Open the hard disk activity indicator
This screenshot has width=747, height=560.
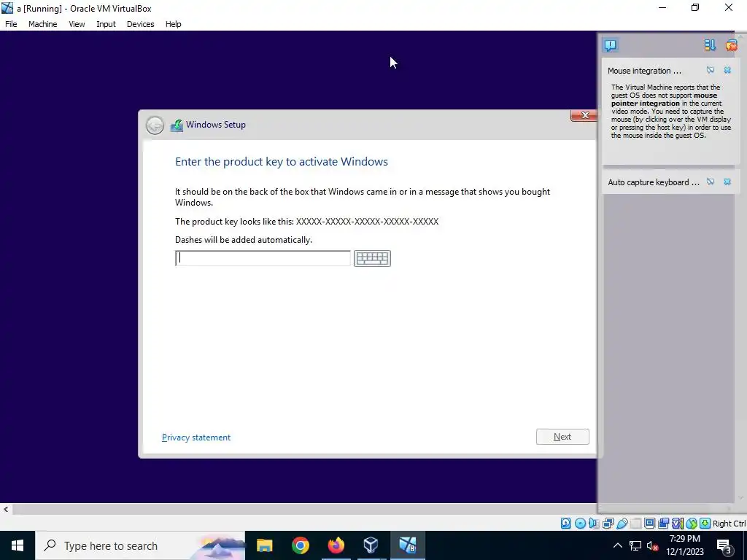(565, 524)
